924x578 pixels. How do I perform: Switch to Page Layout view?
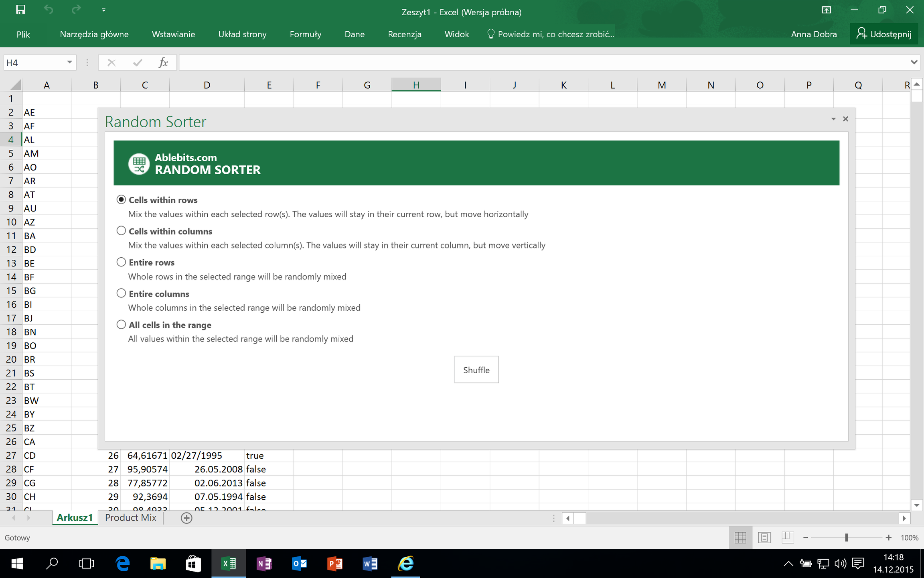pos(764,537)
